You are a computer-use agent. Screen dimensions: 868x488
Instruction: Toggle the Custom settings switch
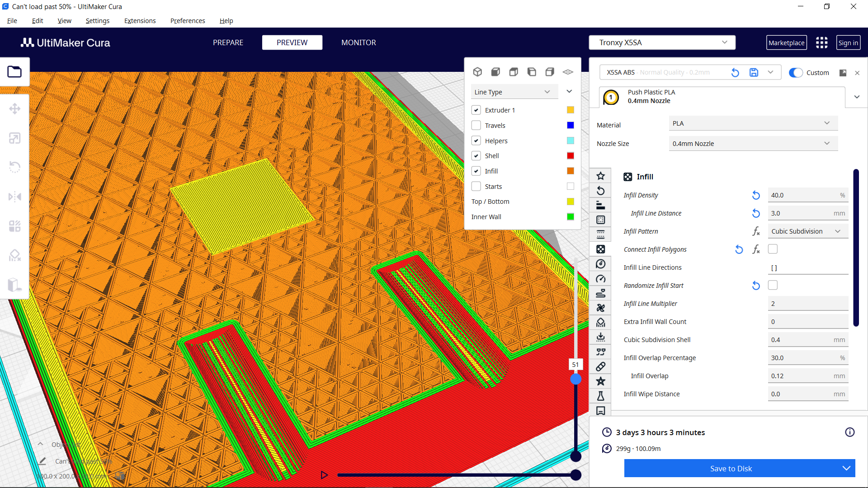tap(795, 72)
